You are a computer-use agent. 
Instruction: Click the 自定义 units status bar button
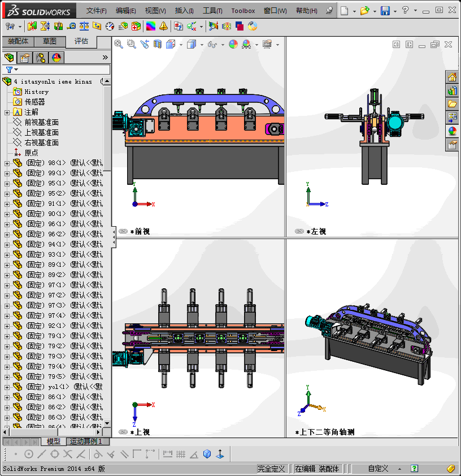point(378,469)
